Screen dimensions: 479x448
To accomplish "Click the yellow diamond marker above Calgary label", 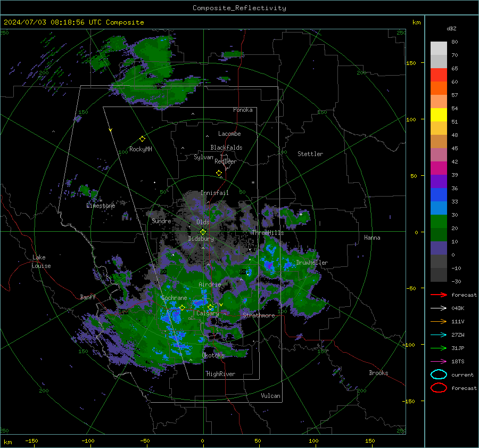I will (x=210, y=307).
